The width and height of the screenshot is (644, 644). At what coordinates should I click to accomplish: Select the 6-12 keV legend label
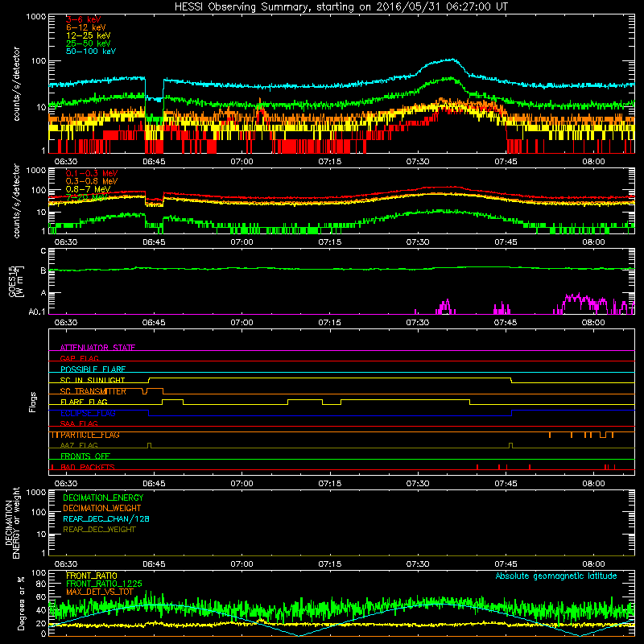[86, 27]
